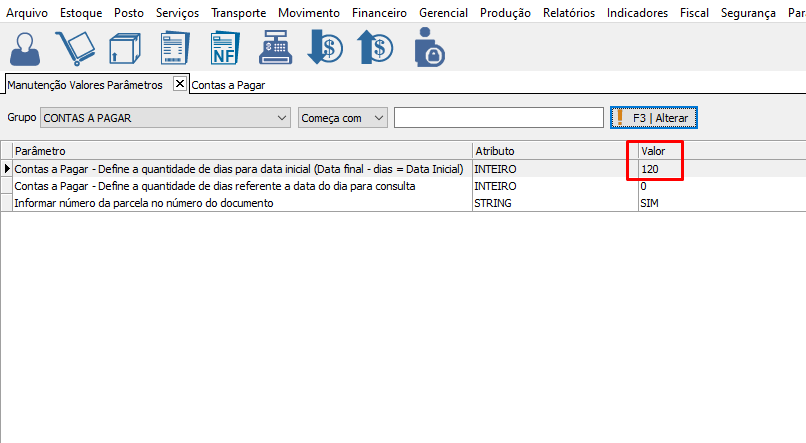Open the Relatórios menu
This screenshot has height=443, width=806.
[x=569, y=13]
